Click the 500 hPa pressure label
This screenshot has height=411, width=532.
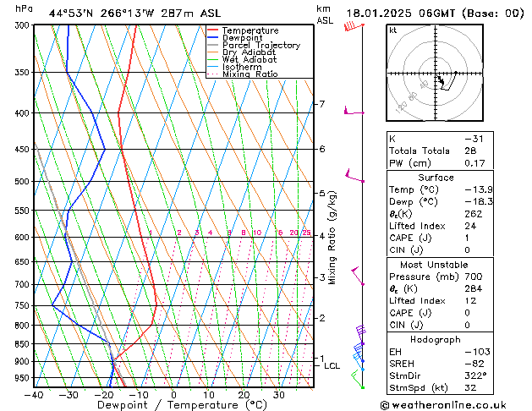pos(22,182)
